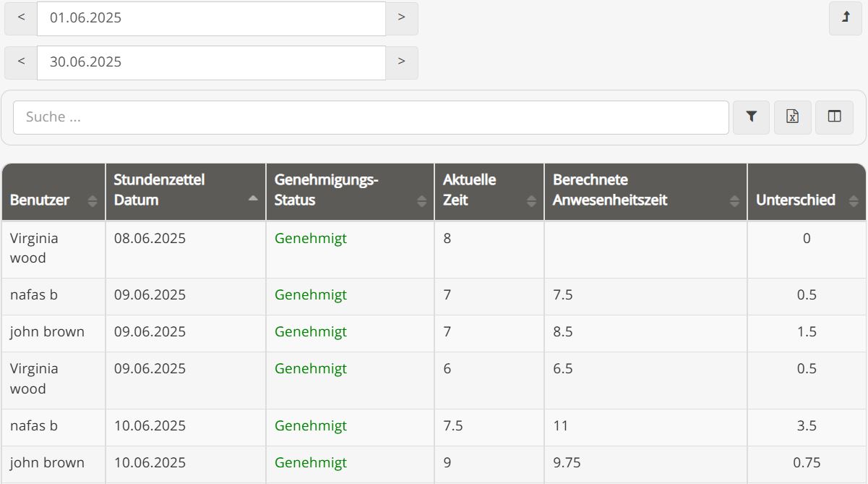Click the 10.06.2025 date for john brown
Screen dimensions: 868x484
click(x=150, y=462)
